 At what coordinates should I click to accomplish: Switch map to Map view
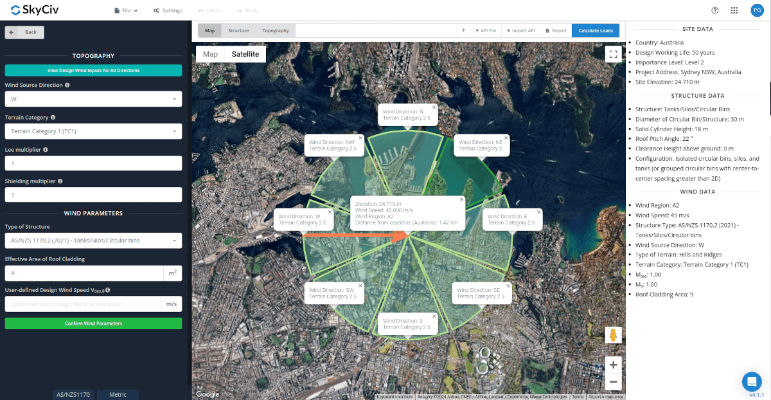coord(210,54)
